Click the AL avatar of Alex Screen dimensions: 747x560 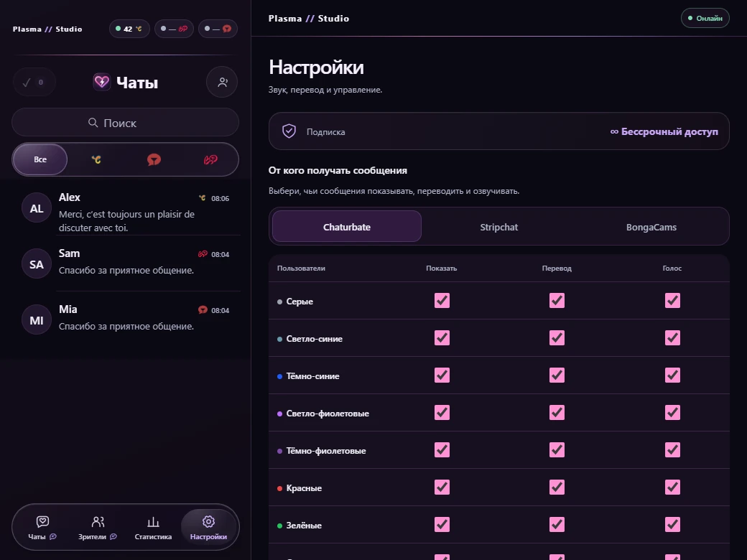coord(37,208)
